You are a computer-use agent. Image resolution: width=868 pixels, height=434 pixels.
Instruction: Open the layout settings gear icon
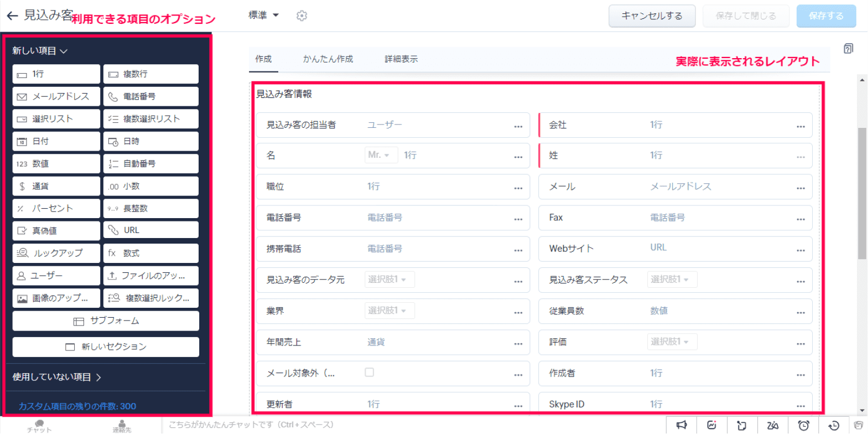click(302, 15)
